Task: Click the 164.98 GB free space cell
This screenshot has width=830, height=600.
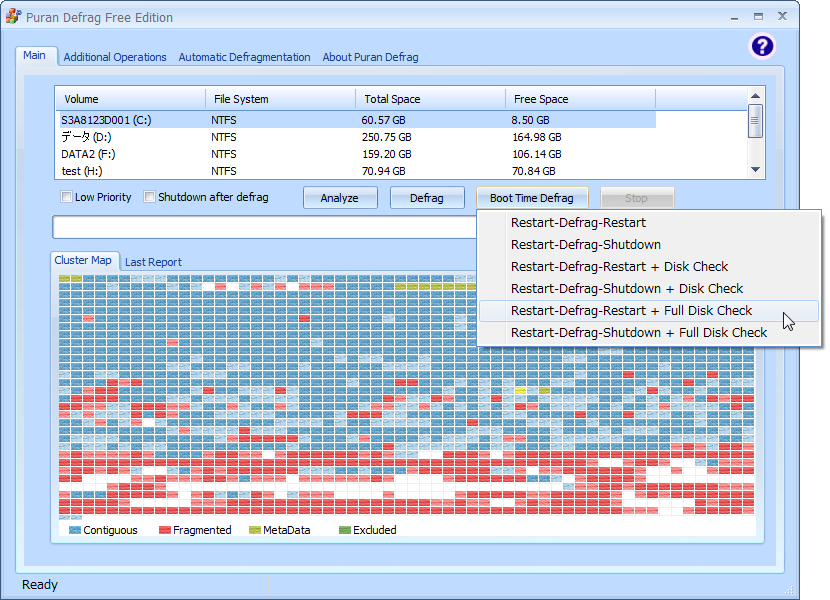Action: [x=537, y=137]
